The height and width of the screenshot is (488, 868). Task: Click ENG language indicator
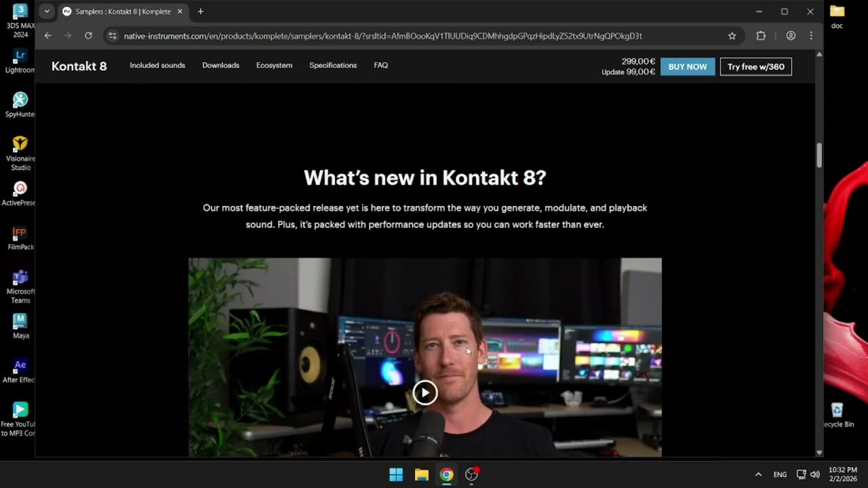click(781, 474)
